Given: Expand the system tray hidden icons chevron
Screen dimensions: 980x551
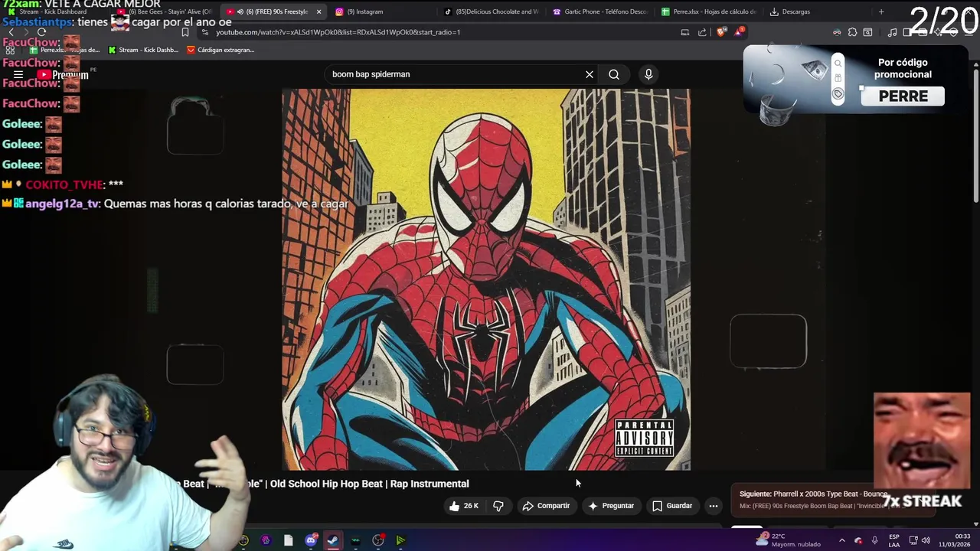Looking at the screenshot, I should tap(842, 540).
